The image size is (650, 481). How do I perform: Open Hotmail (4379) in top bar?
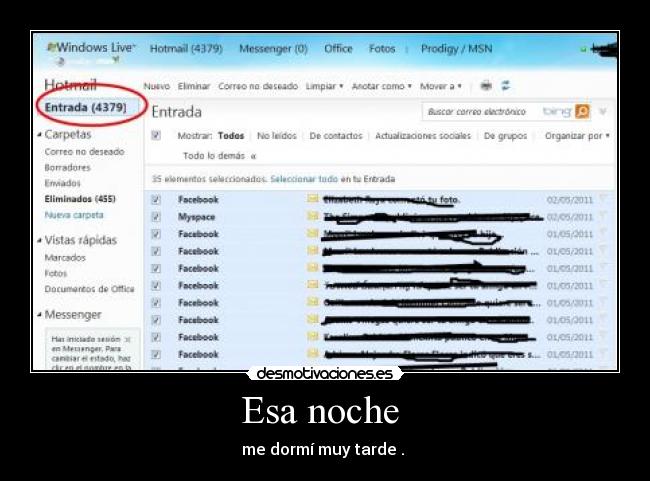pos(186,49)
